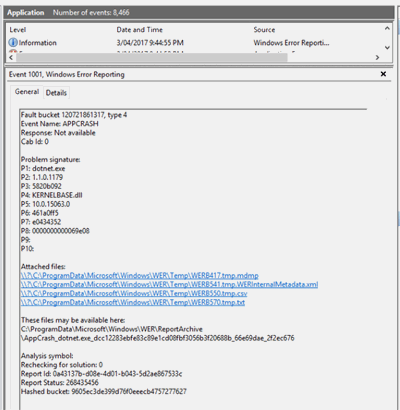Click the Application log header bar
The image size is (400, 410).
[199, 13]
